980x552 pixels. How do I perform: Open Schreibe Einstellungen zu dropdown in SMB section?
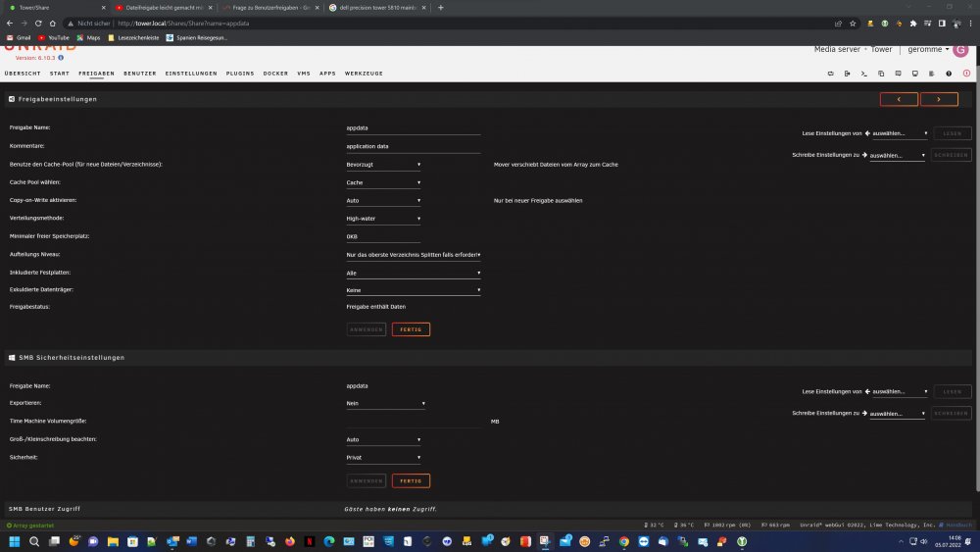[898, 413]
